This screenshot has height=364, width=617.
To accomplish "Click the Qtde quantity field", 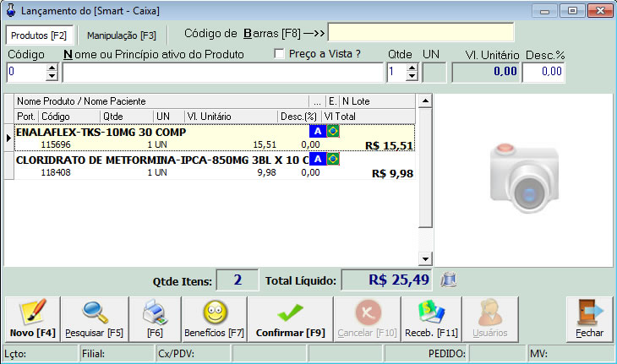I will (396, 73).
